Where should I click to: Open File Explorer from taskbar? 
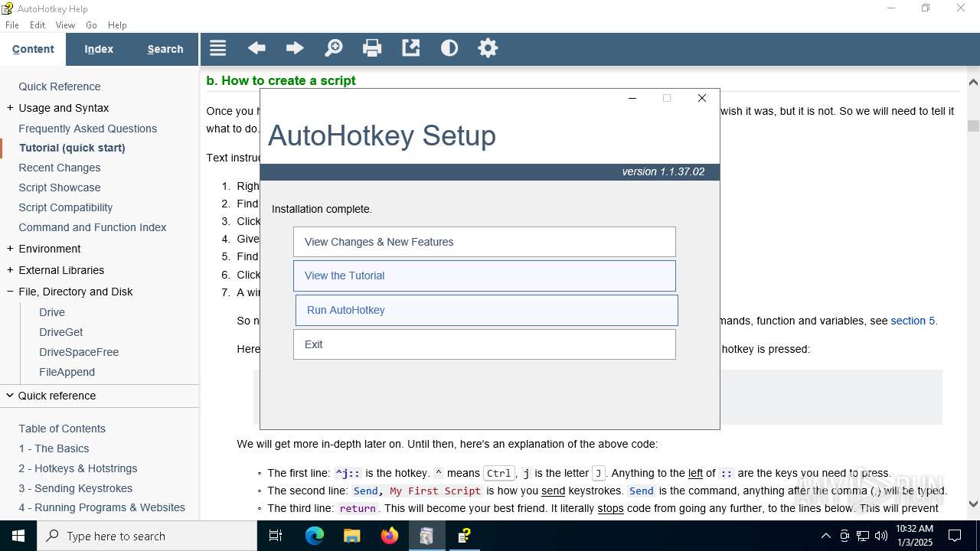351,536
